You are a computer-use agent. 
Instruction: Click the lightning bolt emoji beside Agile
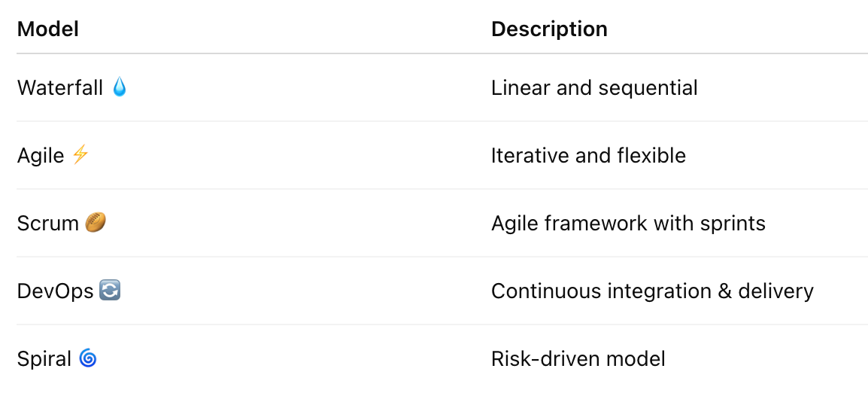(x=80, y=155)
